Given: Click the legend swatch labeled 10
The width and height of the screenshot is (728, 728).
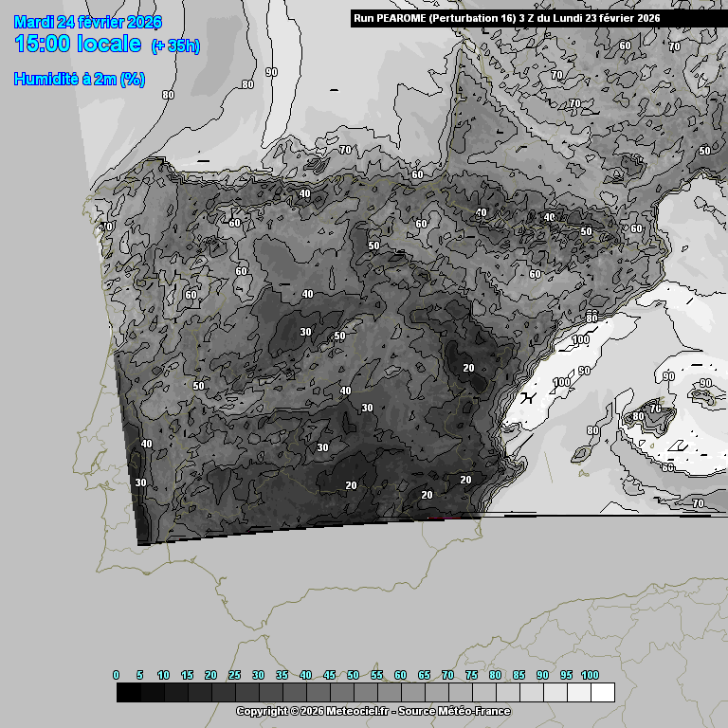Looking at the screenshot, I should [175, 693].
